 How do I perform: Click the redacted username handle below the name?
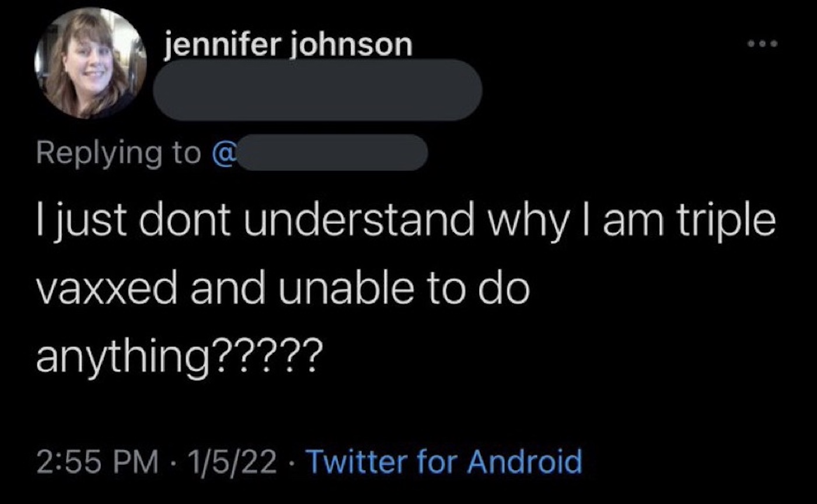[318, 90]
